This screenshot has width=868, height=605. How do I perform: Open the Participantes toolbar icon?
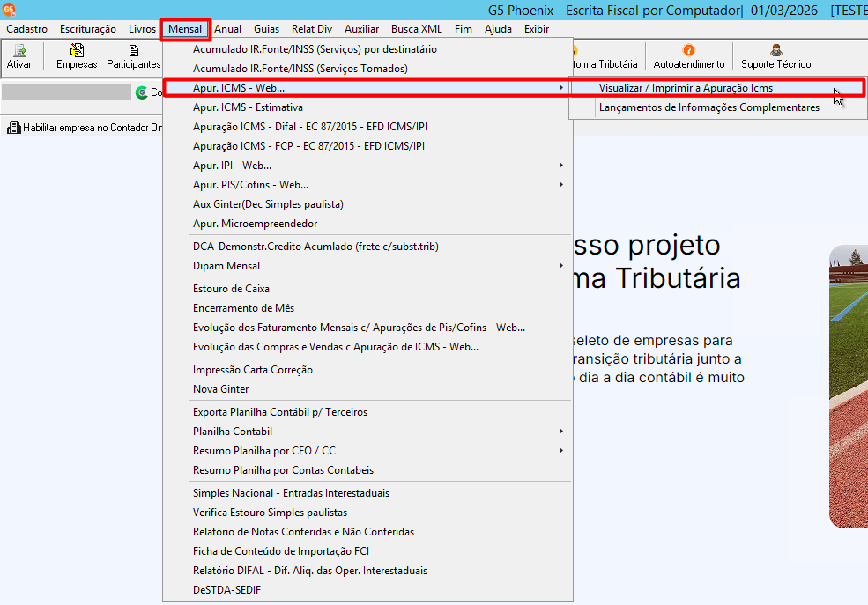click(133, 56)
